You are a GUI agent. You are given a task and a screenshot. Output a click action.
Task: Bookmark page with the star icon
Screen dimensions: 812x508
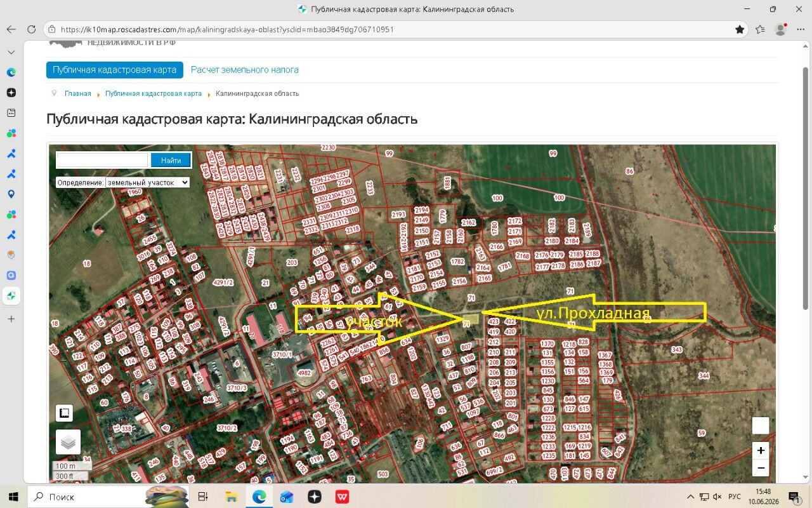(740, 29)
